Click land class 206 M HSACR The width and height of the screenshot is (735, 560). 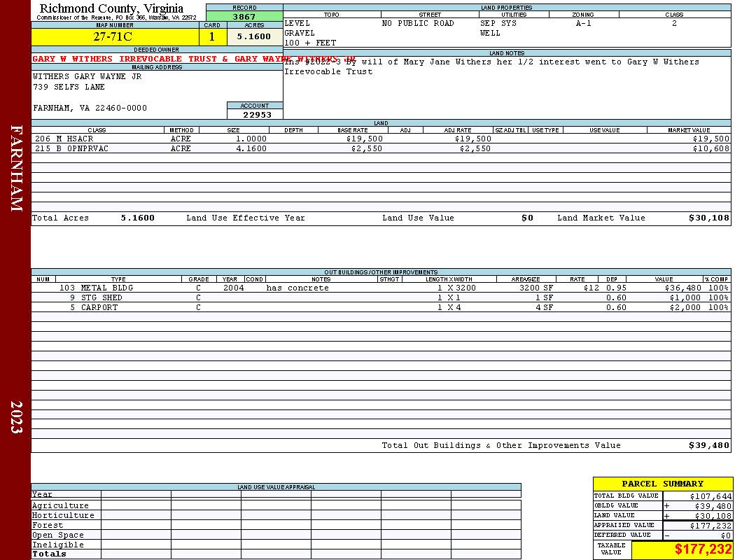pos(64,139)
